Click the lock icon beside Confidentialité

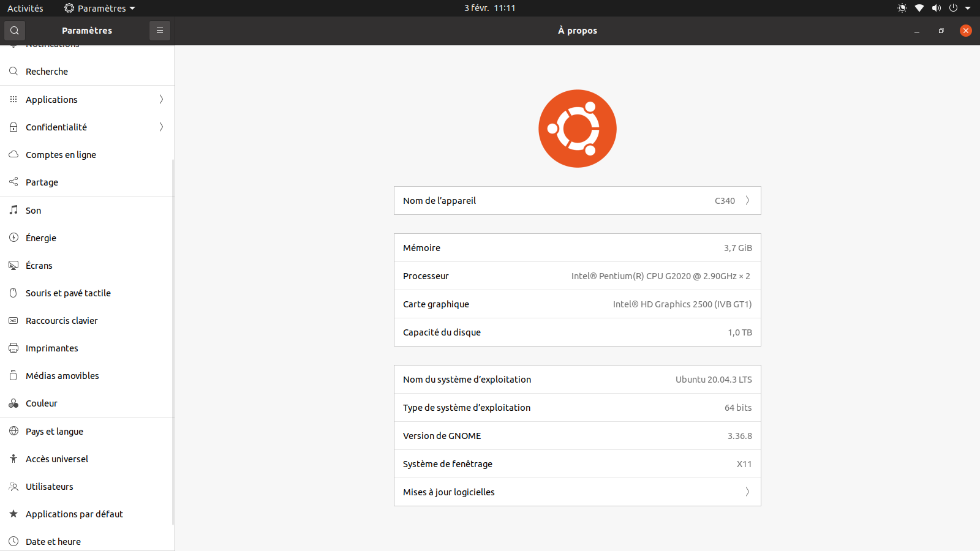tap(13, 127)
